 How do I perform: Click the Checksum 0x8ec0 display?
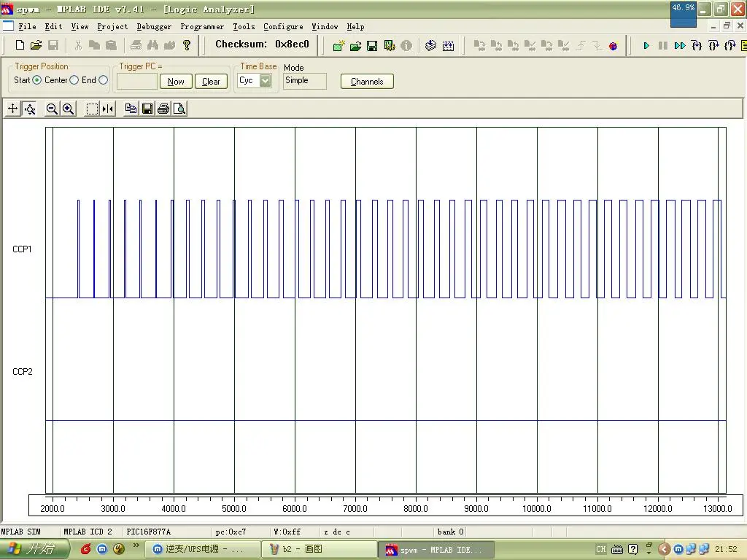coord(262,44)
